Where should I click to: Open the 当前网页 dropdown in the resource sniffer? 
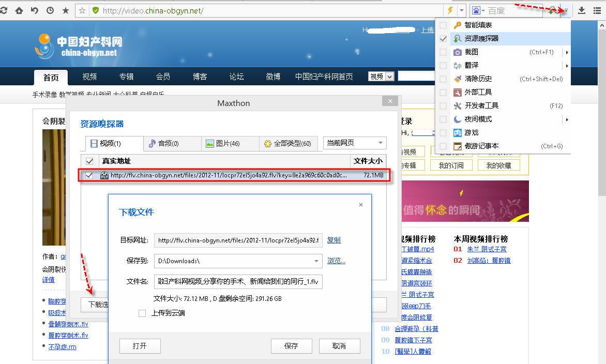(x=354, y=143)
